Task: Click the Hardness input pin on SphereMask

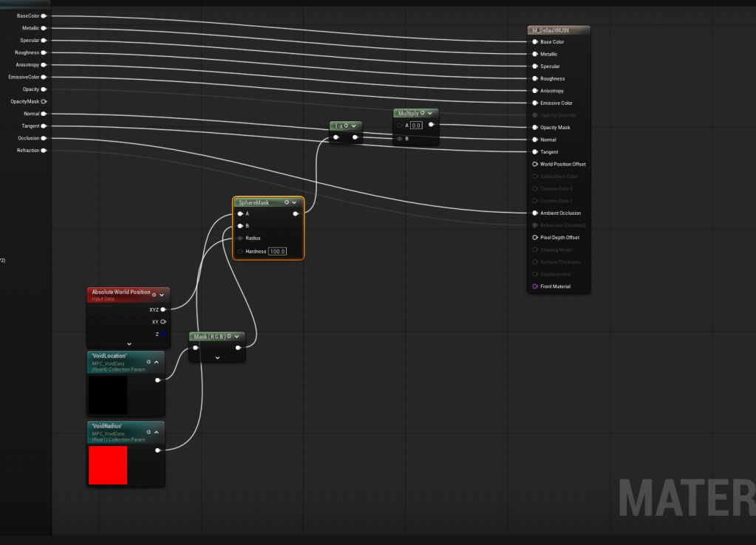Action: (x=240, y=251)
